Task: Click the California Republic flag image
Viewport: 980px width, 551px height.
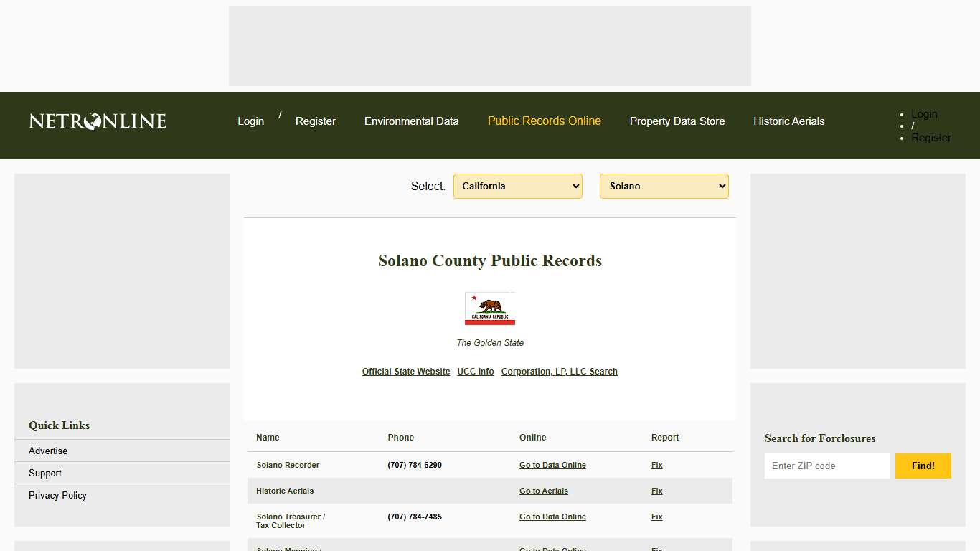Action: pos(490,308)
